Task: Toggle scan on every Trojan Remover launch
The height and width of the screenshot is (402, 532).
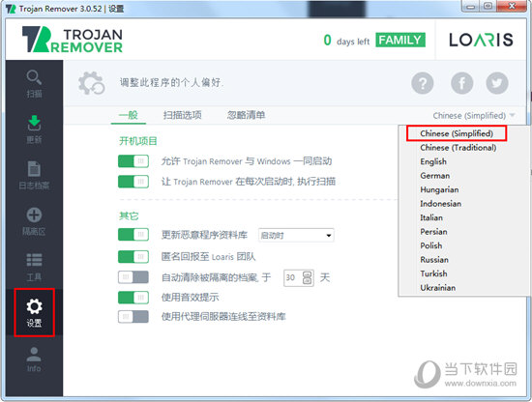Action: 133,182
